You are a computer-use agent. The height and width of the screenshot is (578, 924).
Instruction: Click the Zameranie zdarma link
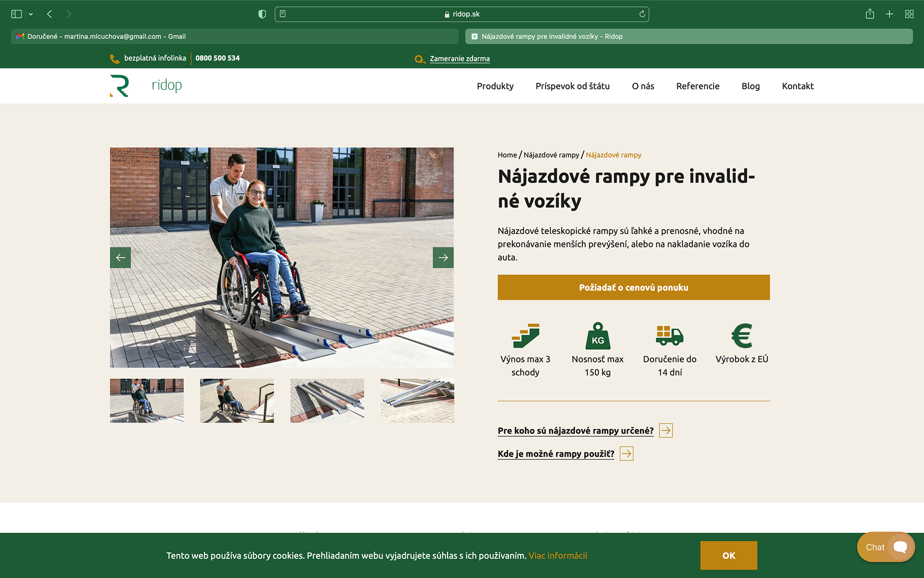(459, 59)
